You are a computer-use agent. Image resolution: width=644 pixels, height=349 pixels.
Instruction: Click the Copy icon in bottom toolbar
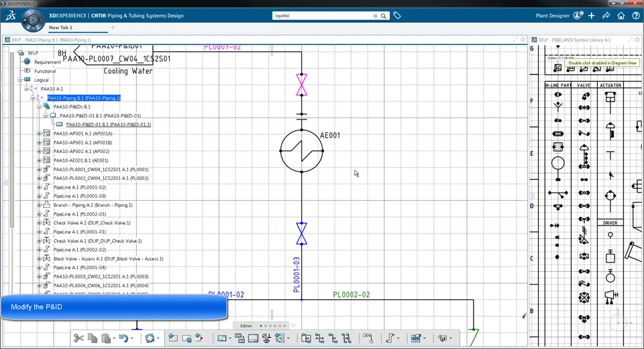click(93, 338)
